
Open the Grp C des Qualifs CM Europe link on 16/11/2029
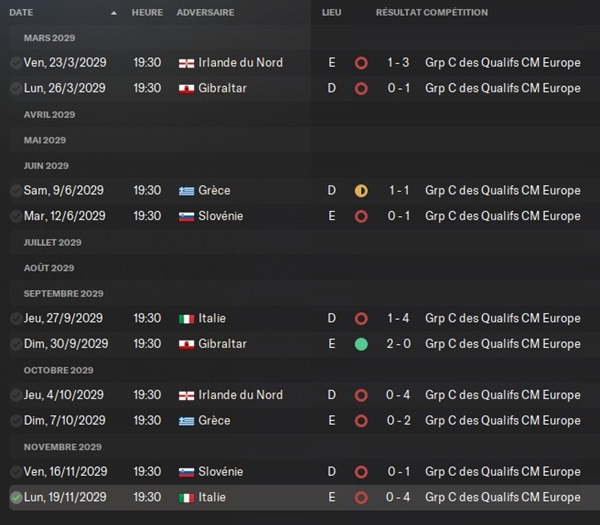(x=503, y=471)
